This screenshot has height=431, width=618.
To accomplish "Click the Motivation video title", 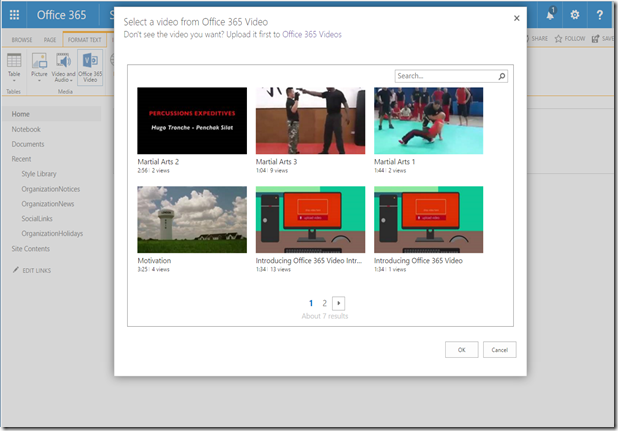I will pyautogui.click(x=154, y=261).
